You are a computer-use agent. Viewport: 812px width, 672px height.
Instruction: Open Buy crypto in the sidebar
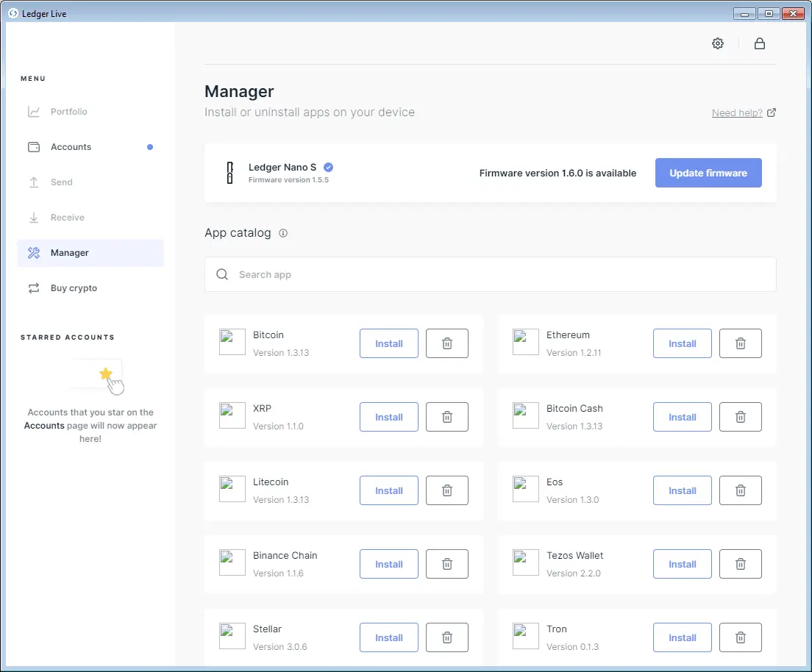[90, 288]
